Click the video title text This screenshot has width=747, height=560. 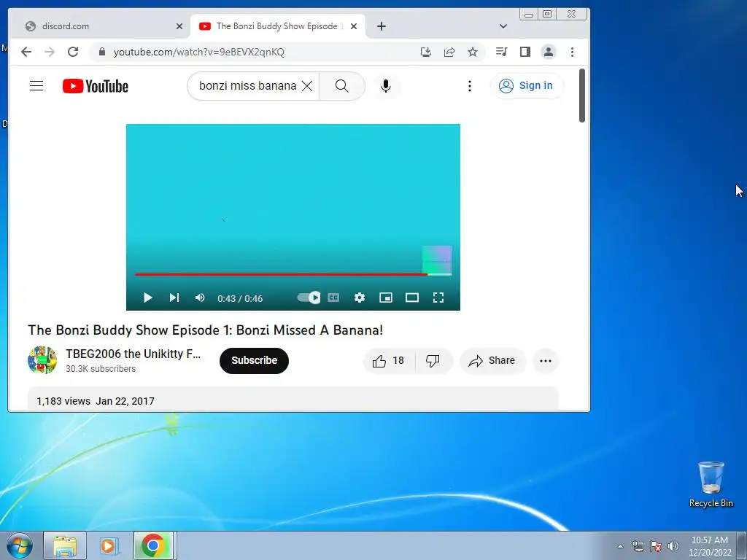(x=205, y=330)
